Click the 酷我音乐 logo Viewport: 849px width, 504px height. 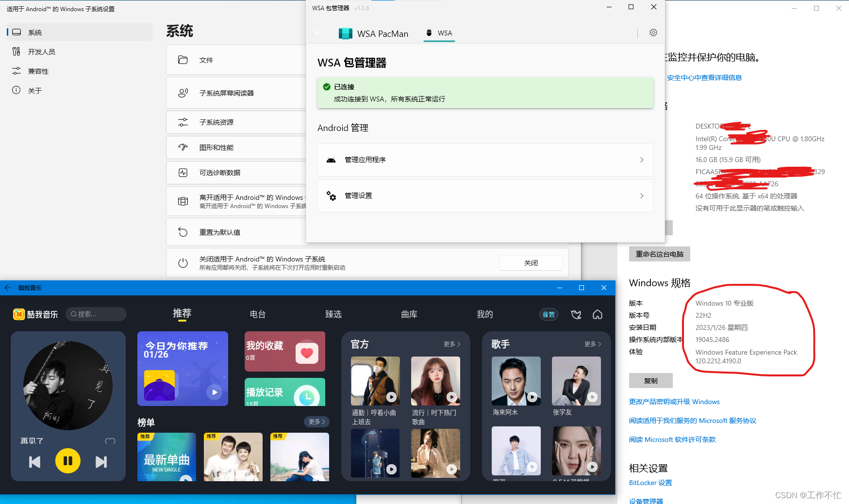click(35, 314)
